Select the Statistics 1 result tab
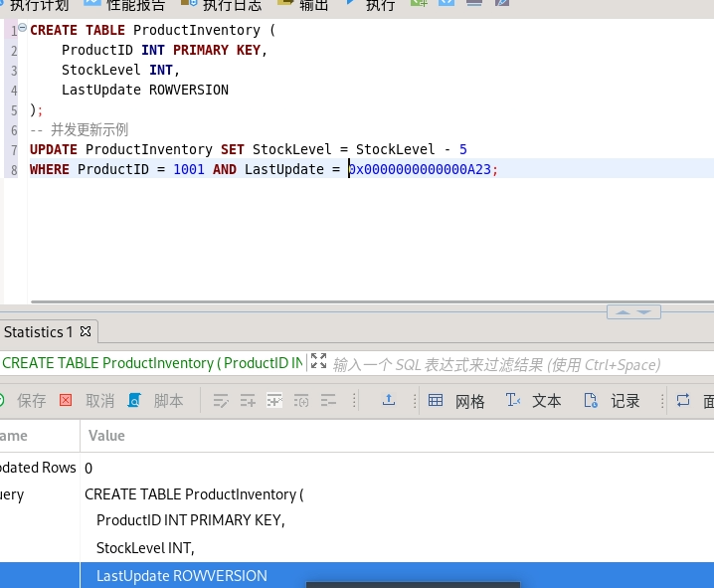The image size is (714, 588). 38,331
